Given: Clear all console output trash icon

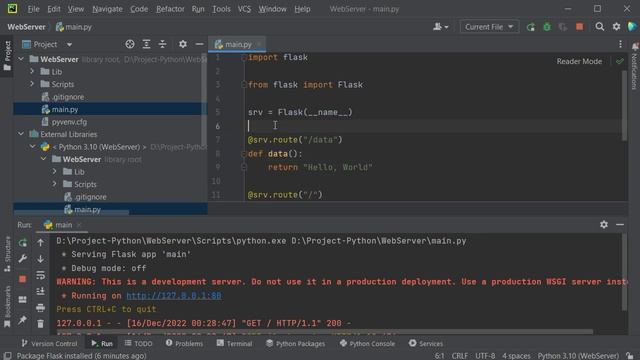Looking at the screenshot, I should (40, 324).
